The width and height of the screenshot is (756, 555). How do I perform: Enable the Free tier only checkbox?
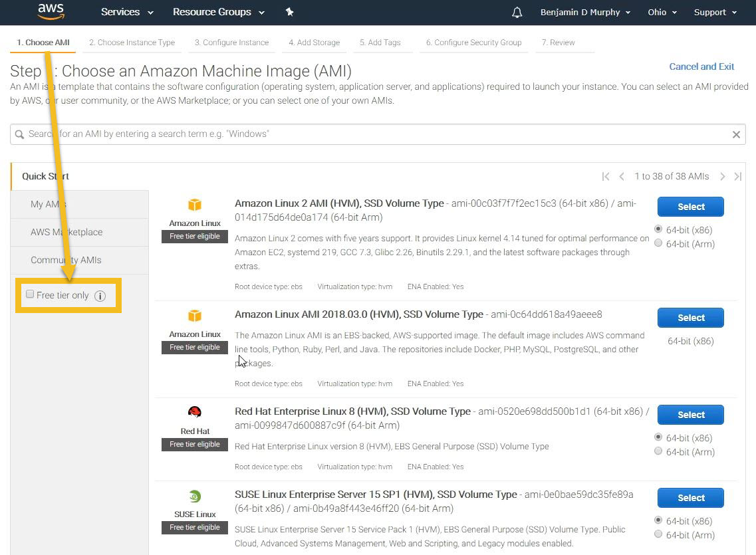click(30, 294)
